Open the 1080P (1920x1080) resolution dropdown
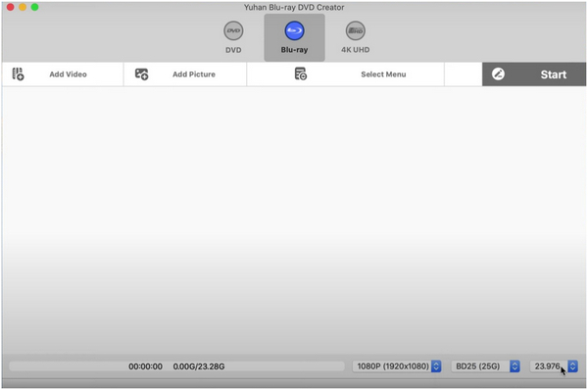Image resolution: width=588 pixels, height=390 pixels. click(x=397, y=366)
